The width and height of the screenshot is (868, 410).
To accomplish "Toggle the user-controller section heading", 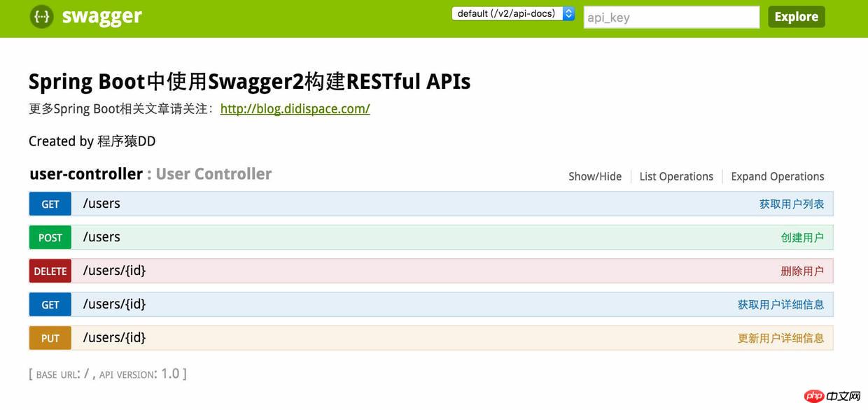I will tap(86, 174).
